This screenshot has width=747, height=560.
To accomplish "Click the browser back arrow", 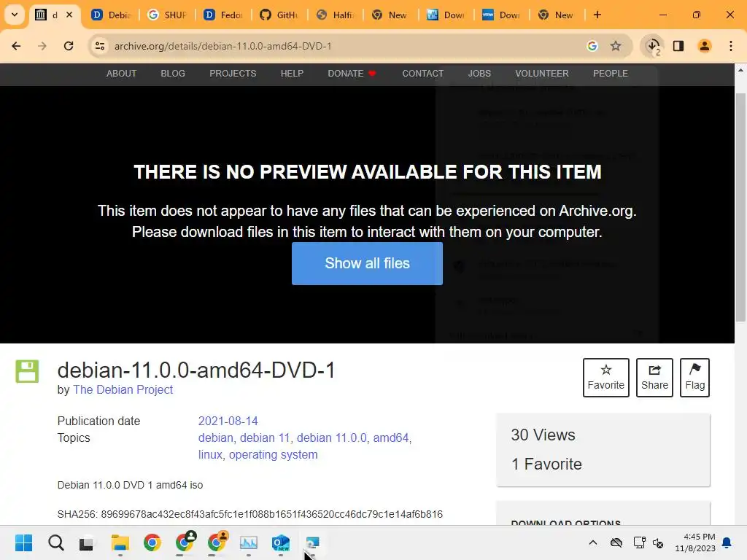I will pos(16,46).
